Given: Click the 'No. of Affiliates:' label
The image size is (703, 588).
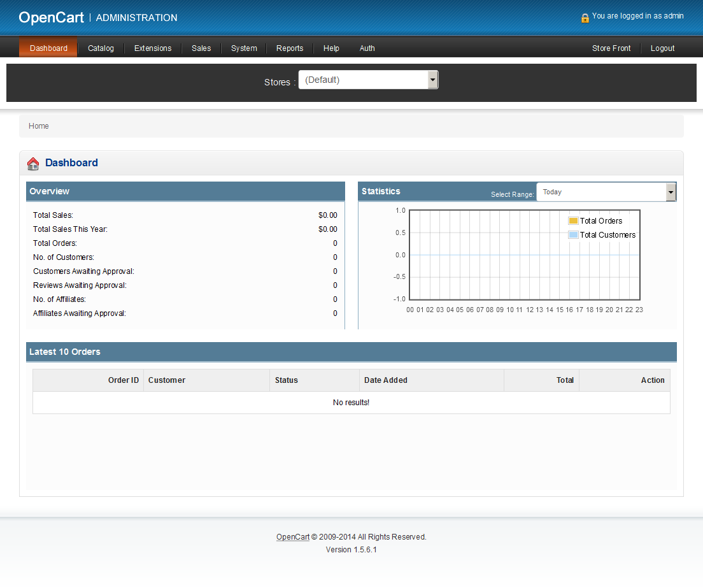Looking at the screenshot, I should pyautogui.click(x=60, y=299).
